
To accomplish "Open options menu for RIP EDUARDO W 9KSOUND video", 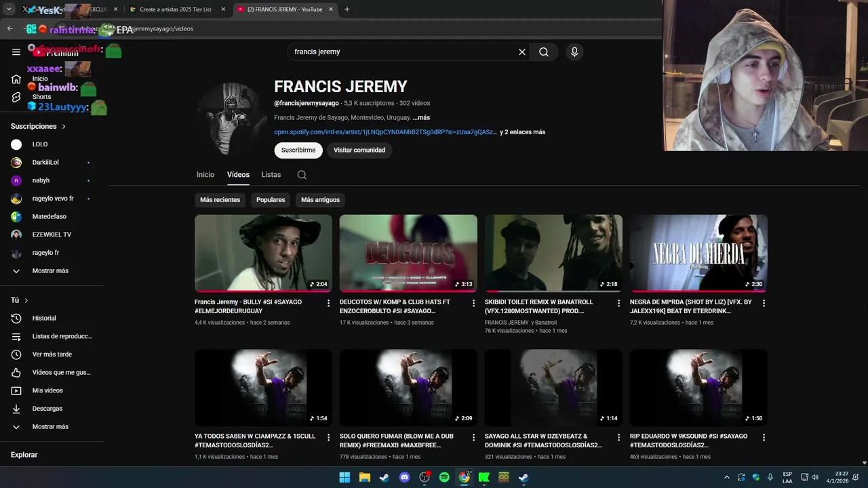I will click(x=764, y=437).
